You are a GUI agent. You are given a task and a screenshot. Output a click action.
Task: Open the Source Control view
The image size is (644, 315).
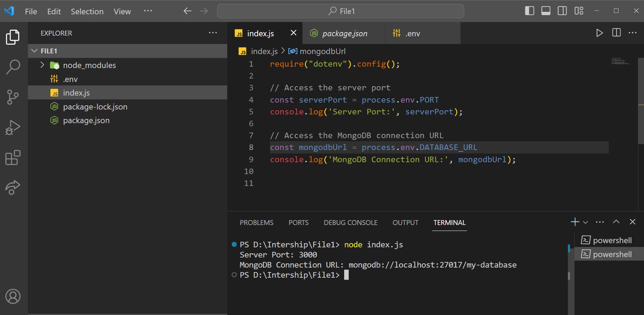[13, 97]
